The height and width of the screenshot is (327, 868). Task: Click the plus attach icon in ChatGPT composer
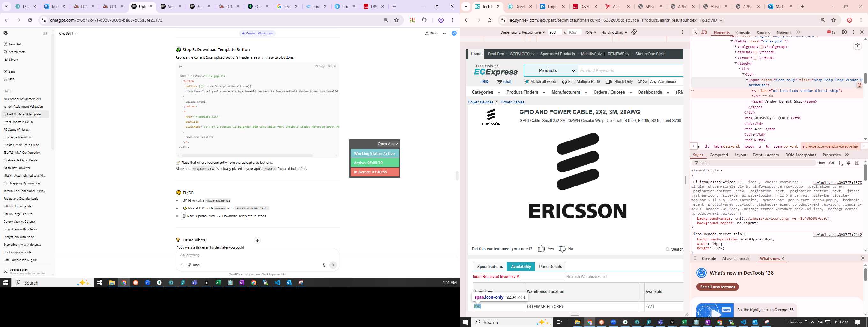(x=182, y=265)
